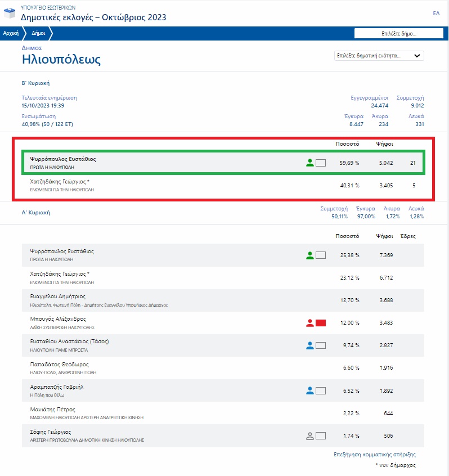Click registered voters value 24.474
The height and width of the screenshot is (476, 449).
[x=379, y=106]
